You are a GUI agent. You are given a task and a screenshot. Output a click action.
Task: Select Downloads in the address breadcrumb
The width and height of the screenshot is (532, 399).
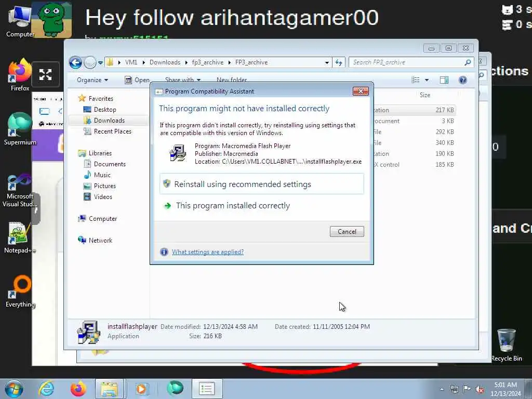coord(165,62)
